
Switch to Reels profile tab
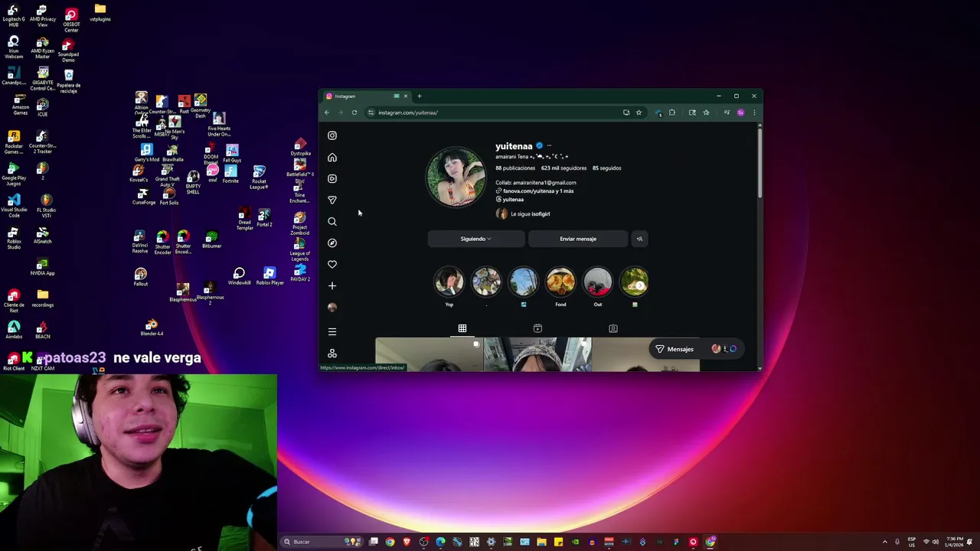537,328
